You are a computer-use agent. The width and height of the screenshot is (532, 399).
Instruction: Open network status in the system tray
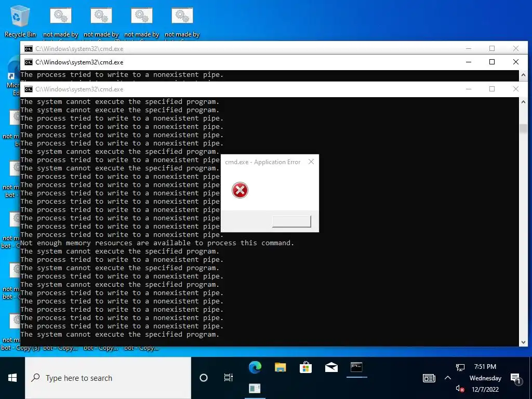click(x=460, y=367)
